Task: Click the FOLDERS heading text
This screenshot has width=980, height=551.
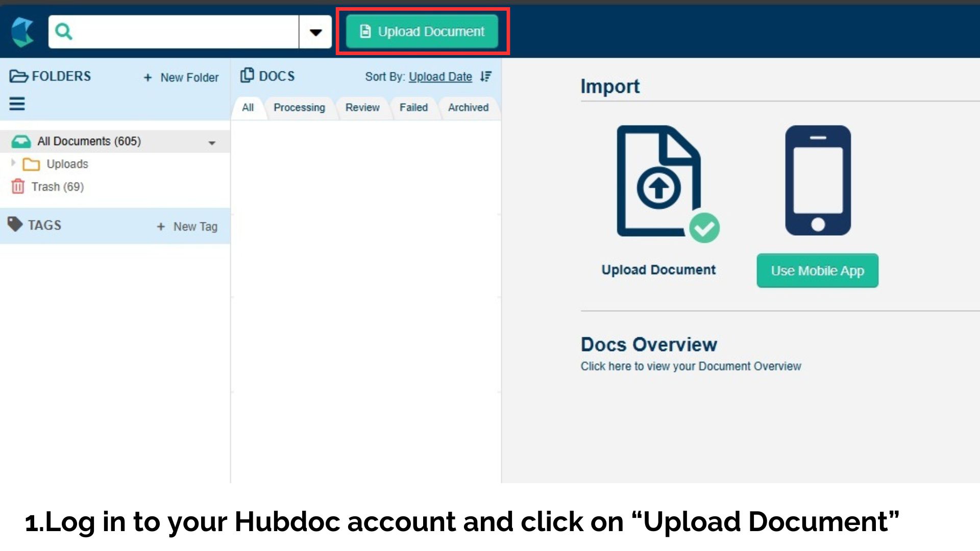Action: pyautogui.click(x=61, y=77)
